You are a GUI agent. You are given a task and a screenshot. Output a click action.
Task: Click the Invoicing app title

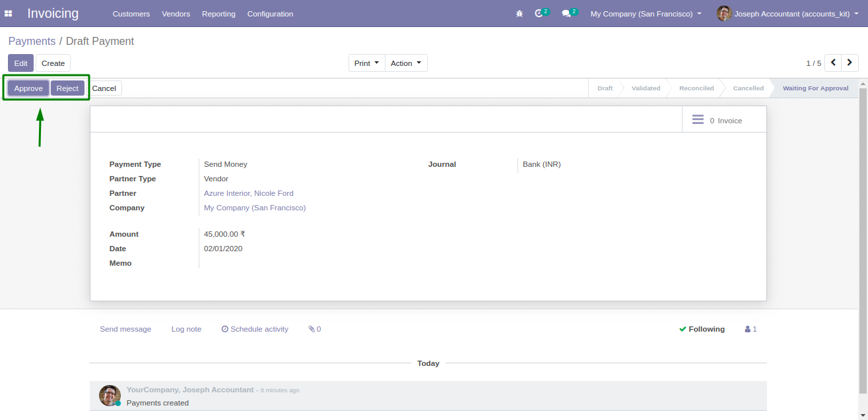pyautogui.click(x=53, y=13)
